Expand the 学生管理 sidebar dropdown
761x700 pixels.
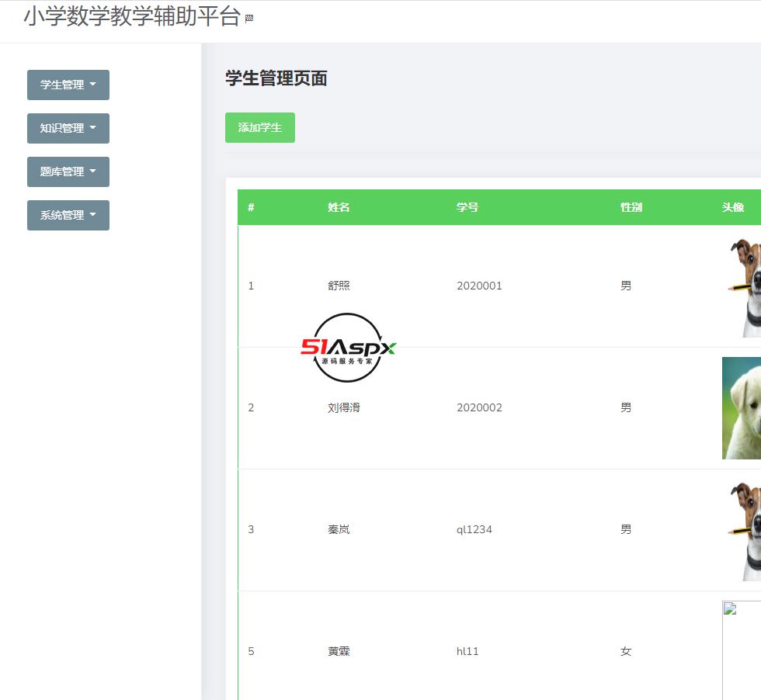coord(68,85)
